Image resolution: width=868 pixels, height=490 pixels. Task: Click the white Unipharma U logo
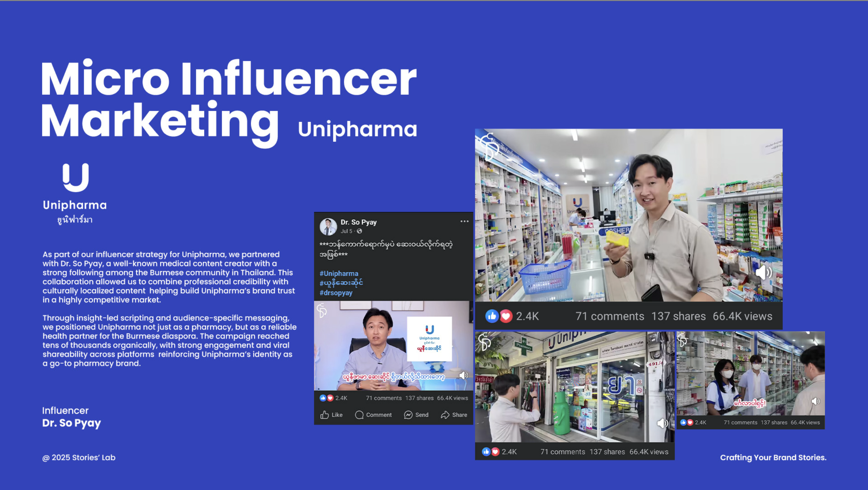(x=75, y=177)
